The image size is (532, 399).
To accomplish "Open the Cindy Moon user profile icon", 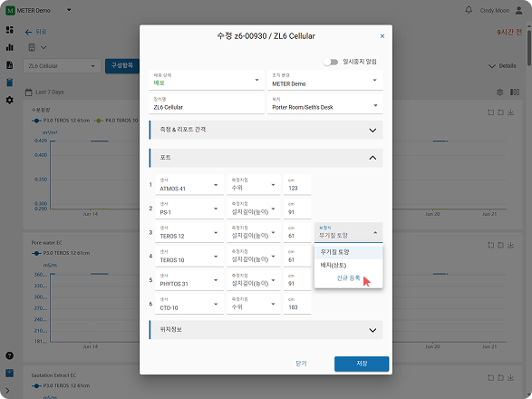I will 518,10.
